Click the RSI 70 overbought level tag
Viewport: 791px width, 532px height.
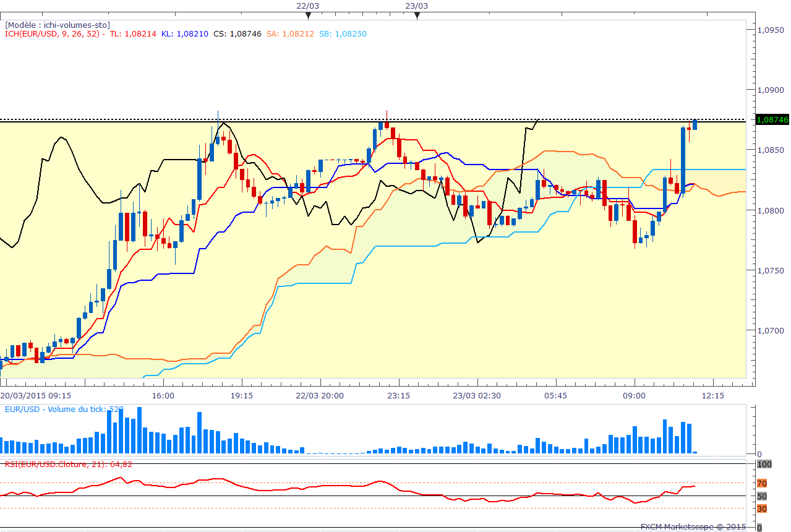click(762, 483)
